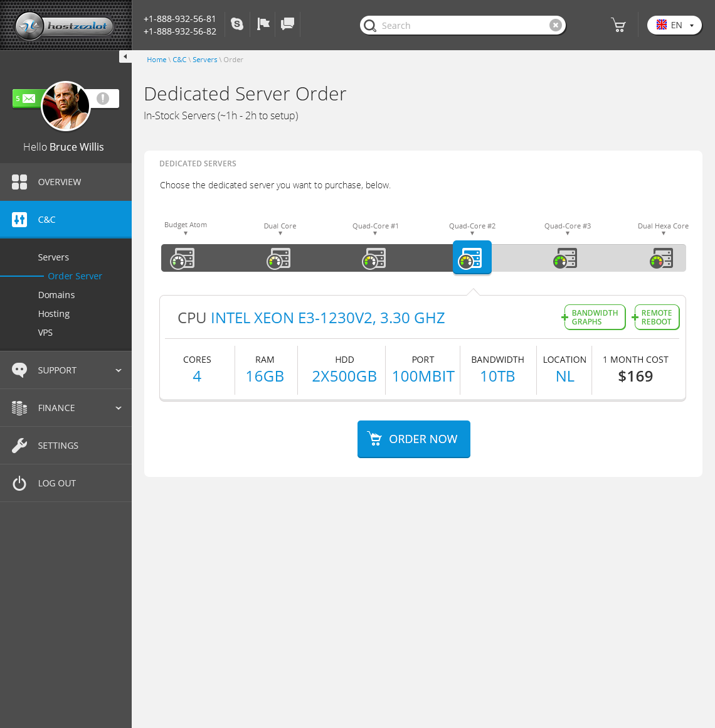
Task: Select Dual Hexa Core server icon
Action: click(662, 259)
